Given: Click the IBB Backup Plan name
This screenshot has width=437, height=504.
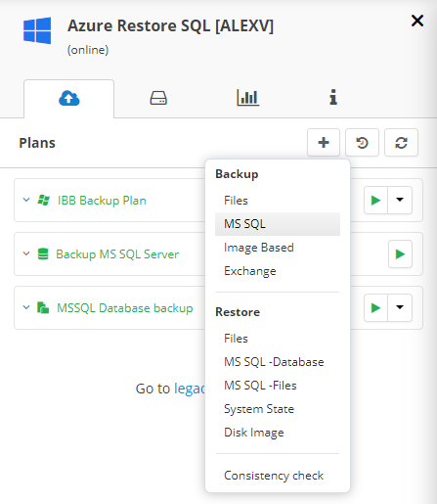Looking at the screenshot, I should (x=102, y=201).
